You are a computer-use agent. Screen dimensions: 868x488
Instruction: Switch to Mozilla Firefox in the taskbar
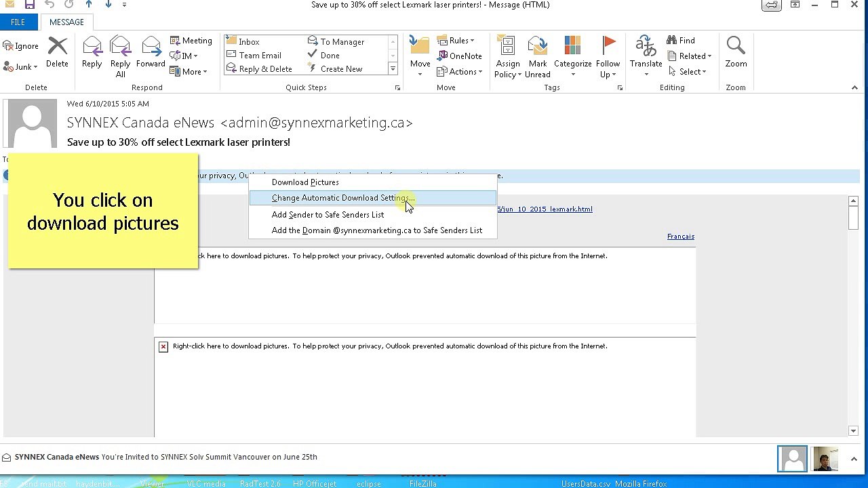[x=641, y=484]
